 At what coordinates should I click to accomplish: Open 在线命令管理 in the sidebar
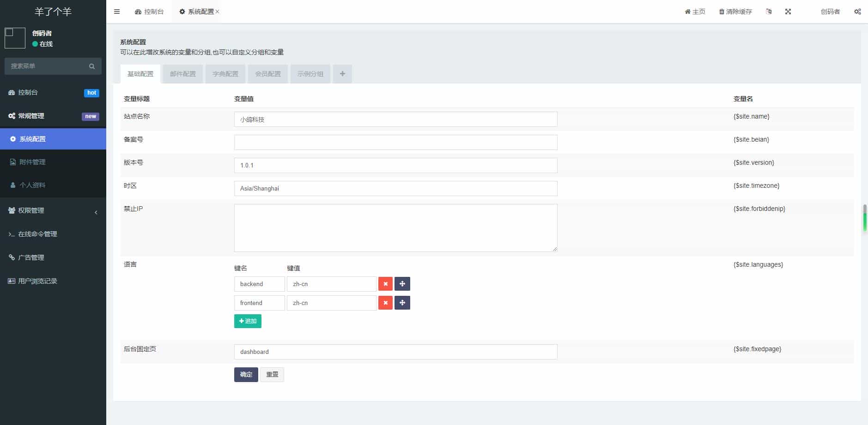(53, 234)
